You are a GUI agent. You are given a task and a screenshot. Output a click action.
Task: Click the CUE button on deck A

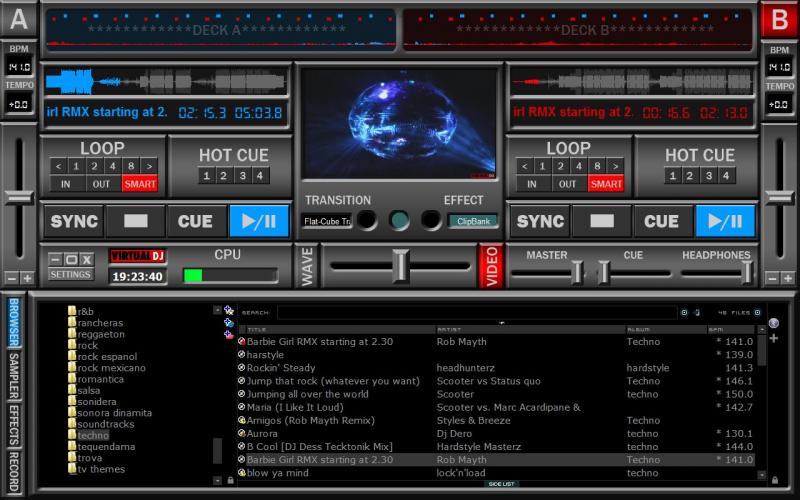click(x=195, y=221)
